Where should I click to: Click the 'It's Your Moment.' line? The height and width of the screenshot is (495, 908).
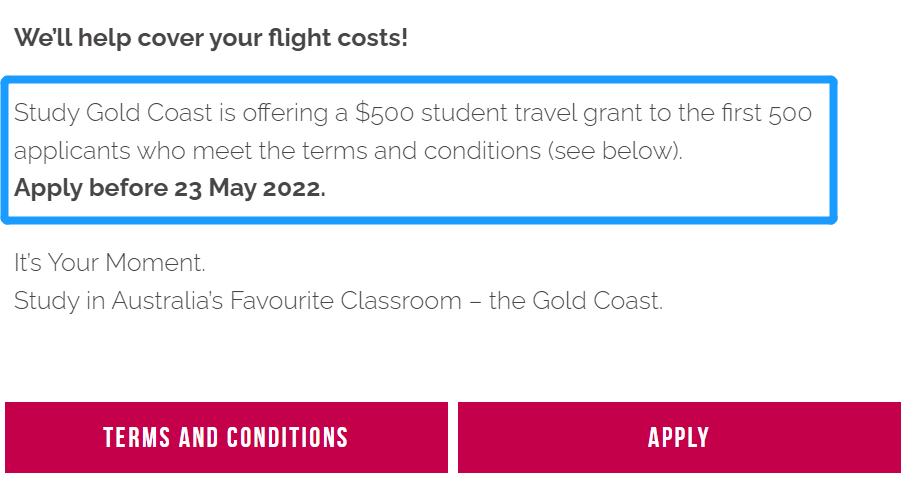tap(109, 263)
